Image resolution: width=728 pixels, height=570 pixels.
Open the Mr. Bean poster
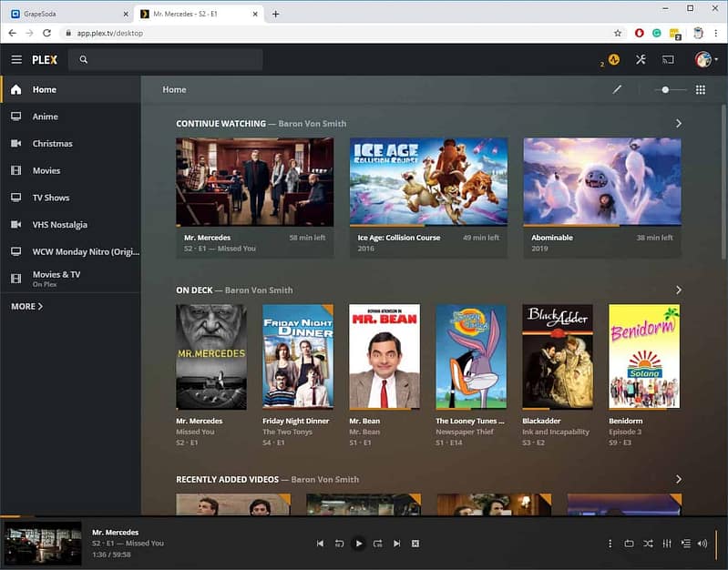(x=385, y=357)
